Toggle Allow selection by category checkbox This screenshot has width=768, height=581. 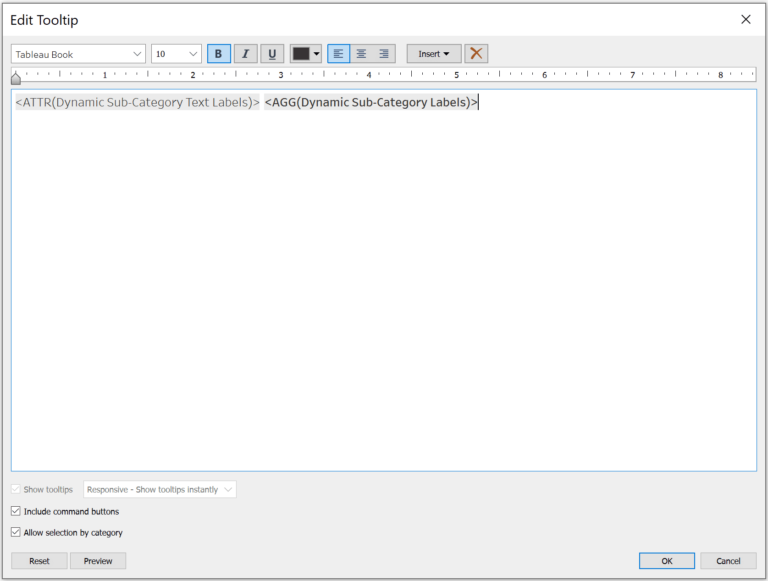(15, 533)
